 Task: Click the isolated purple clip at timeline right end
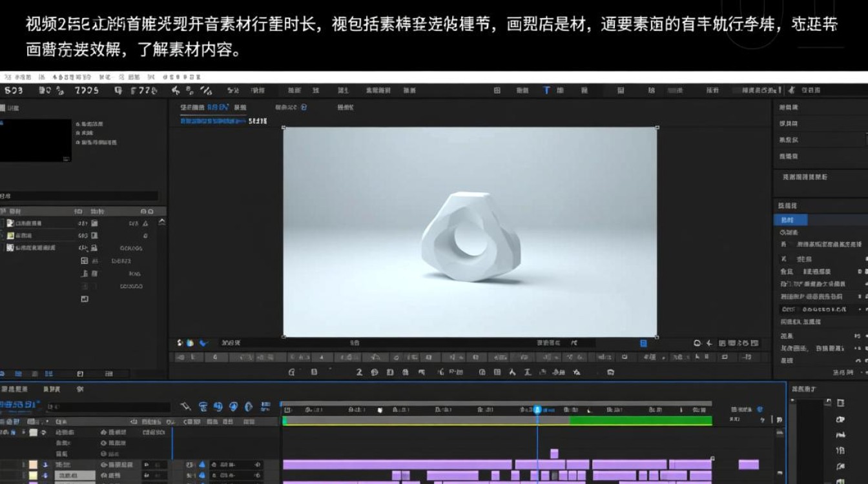[x=749, y=465]
